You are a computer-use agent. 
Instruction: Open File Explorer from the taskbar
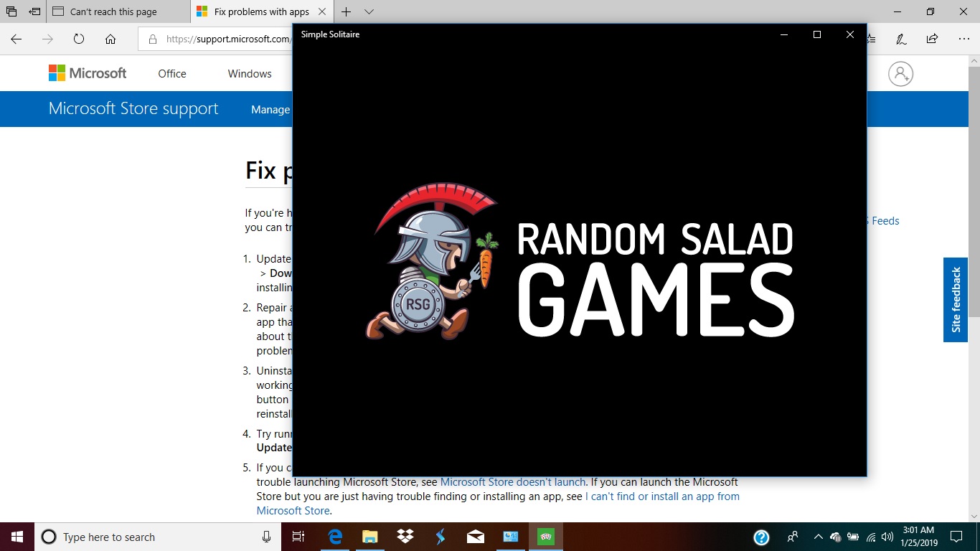click(x=370, y=537)
